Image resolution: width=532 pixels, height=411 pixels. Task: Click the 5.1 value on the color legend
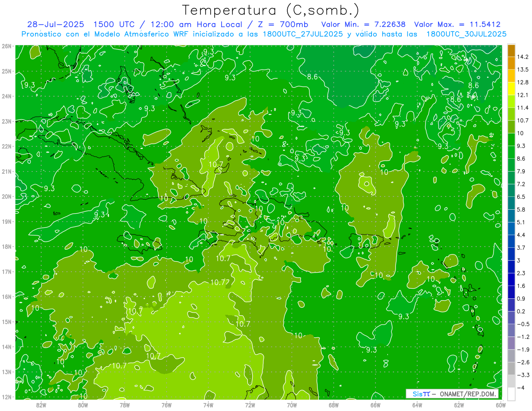tap(521, 222)
